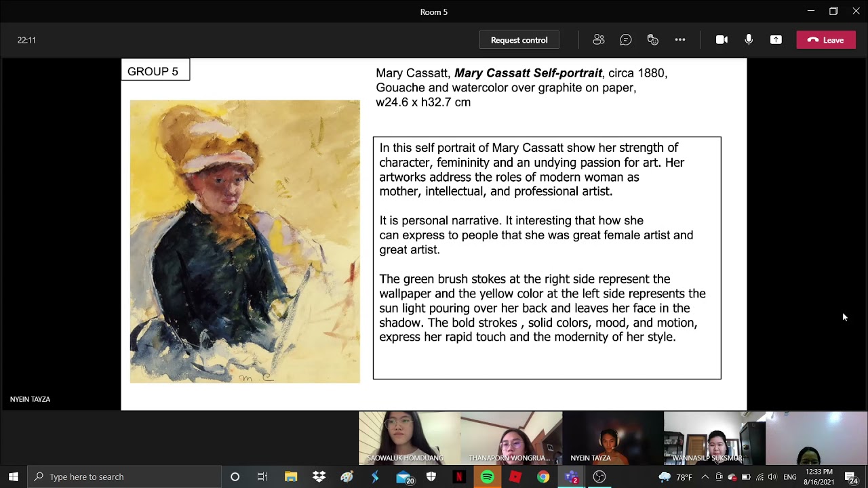Open the Mail app with 20 badge
Screen dimensions: 868x488
(404, 476)
